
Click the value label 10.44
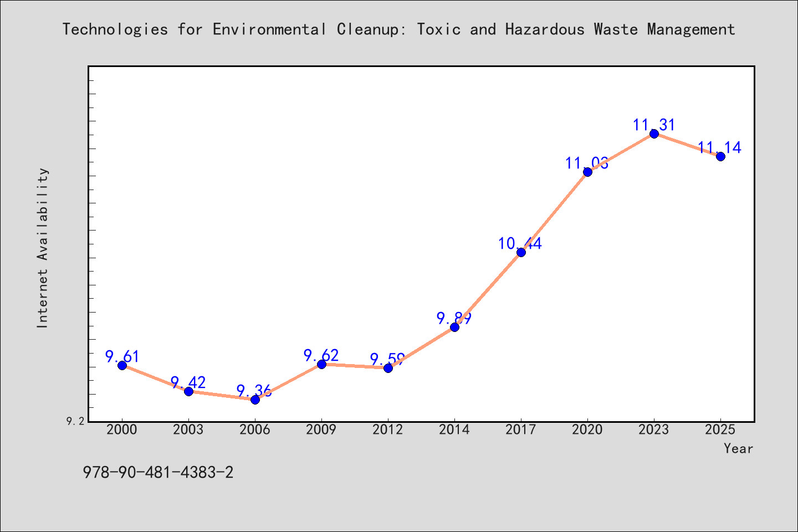[x=520, y=243]
